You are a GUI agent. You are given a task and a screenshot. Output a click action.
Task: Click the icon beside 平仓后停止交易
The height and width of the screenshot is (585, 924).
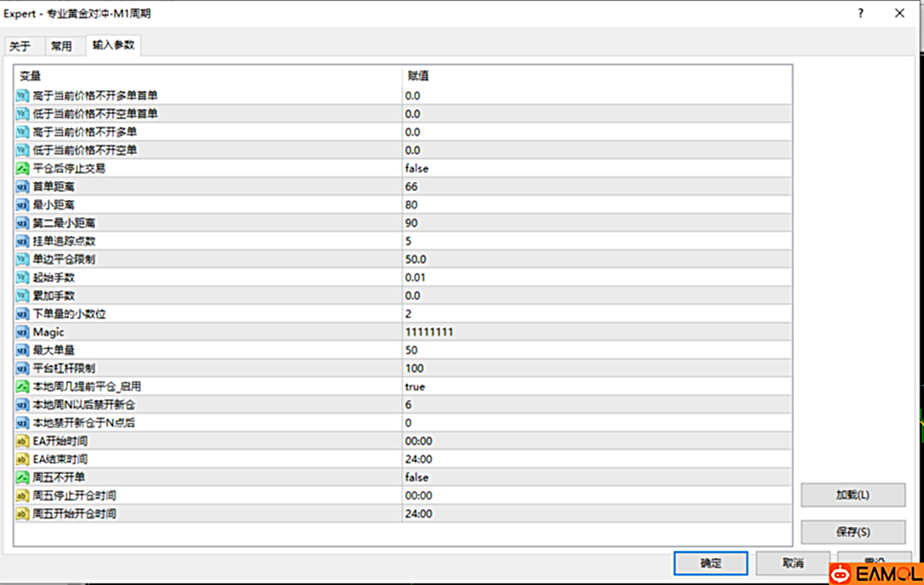point(23,169)
